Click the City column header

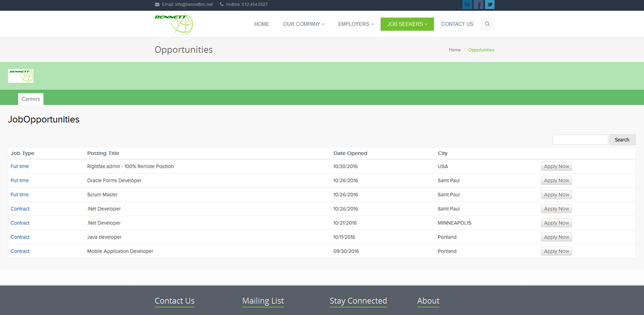click(443, 153)
